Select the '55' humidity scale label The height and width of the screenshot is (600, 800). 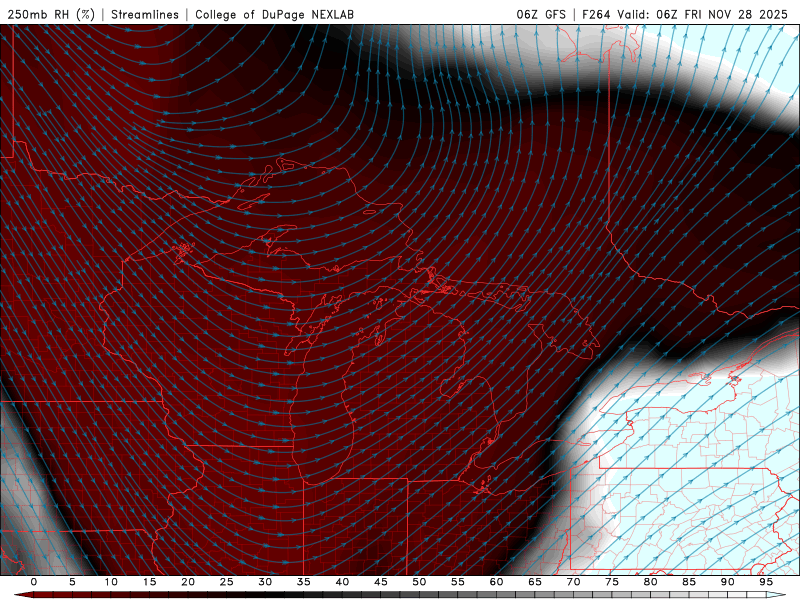coord(457,582)
